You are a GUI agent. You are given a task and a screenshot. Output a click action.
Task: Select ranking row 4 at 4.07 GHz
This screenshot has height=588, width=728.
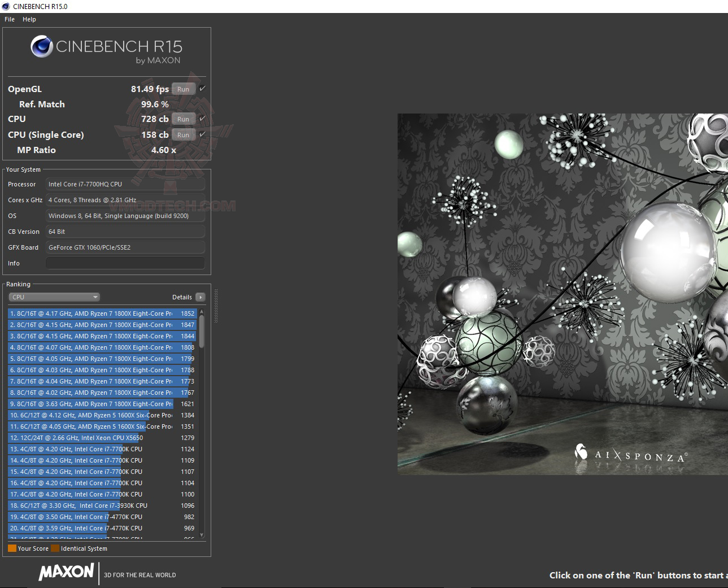pos(102,347)
